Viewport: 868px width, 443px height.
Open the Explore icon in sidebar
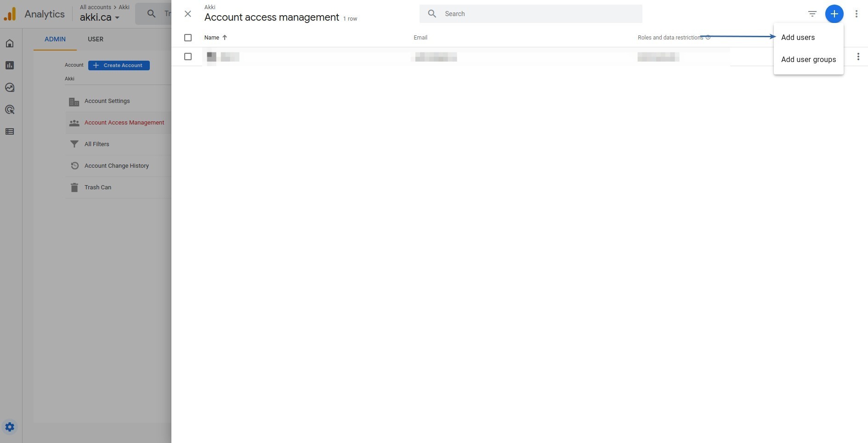[x=10, y=87]
